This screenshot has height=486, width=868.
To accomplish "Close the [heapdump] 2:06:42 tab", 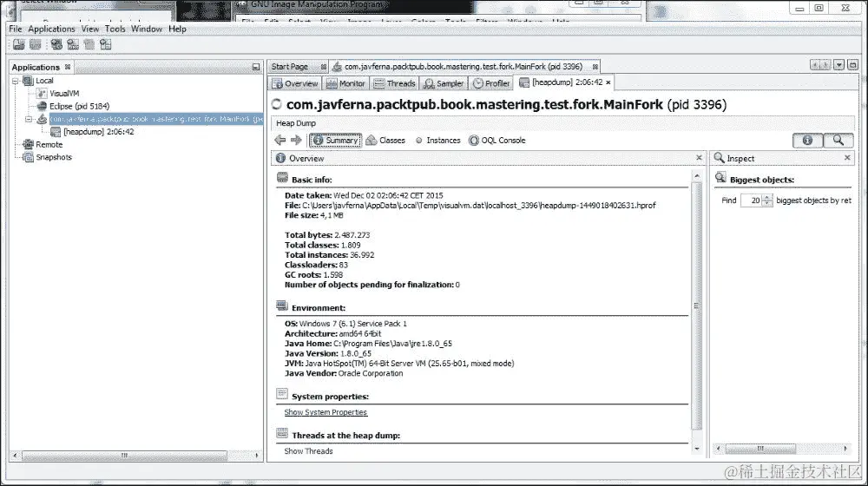I will coord(608,82).
